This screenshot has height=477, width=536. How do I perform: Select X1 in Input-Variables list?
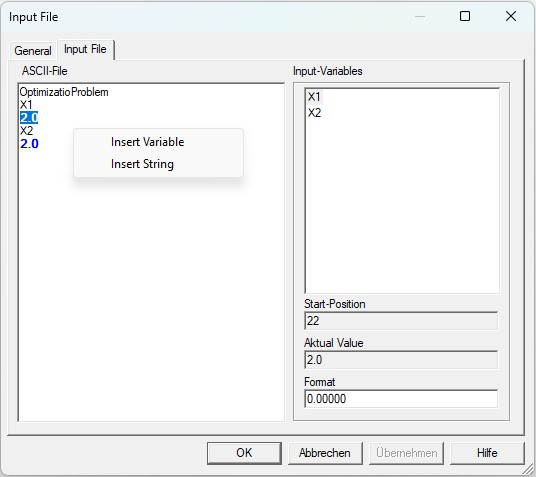point(314,97)
